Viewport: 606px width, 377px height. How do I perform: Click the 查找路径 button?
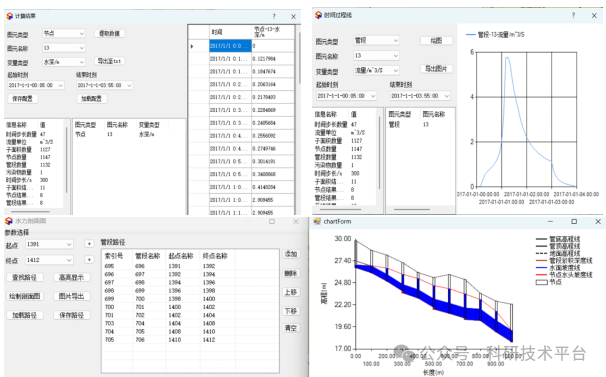point(25,277)
